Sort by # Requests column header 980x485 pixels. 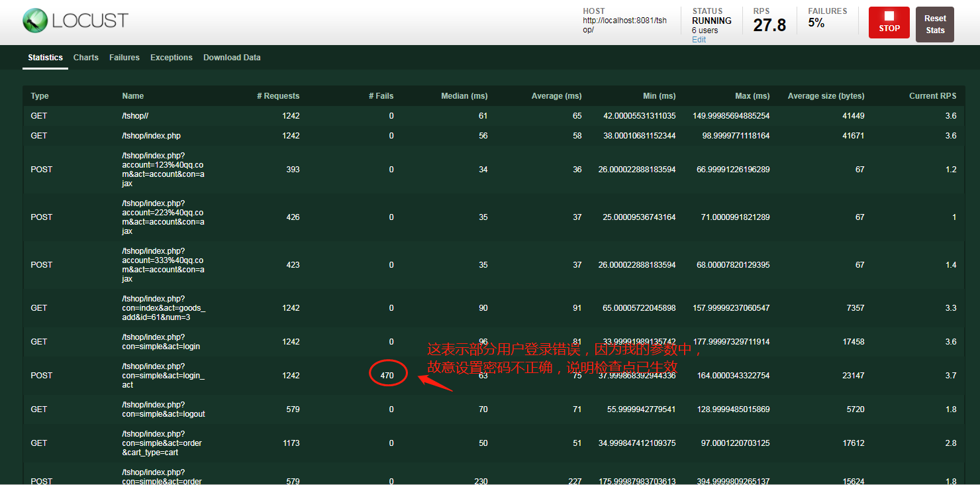pyautogui.click(x=278, y=96)
